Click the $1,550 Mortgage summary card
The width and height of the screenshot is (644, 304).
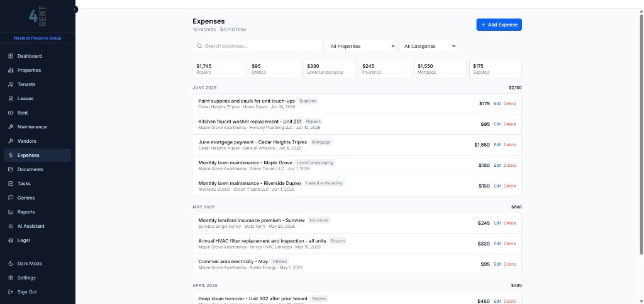click(440, 69)
